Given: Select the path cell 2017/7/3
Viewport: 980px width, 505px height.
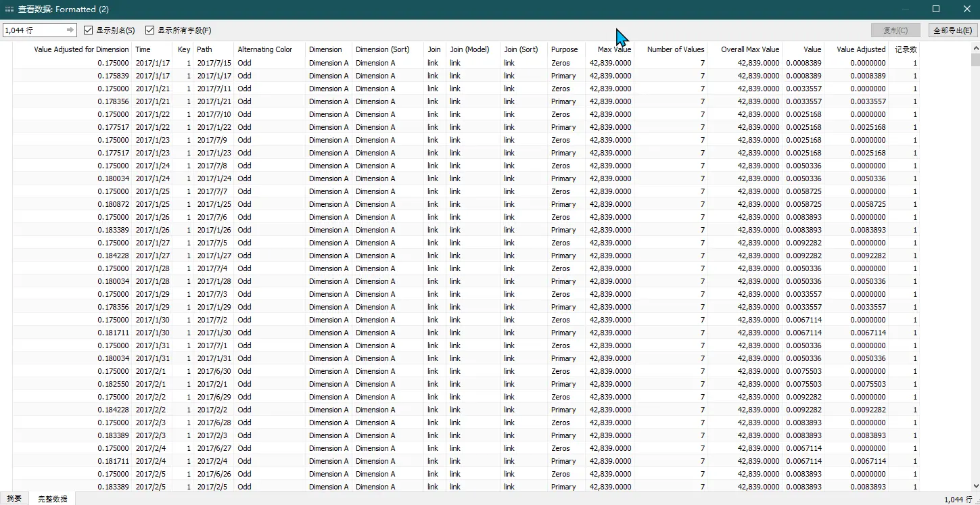Looking at the screenshot, I should tap(214, 294).
